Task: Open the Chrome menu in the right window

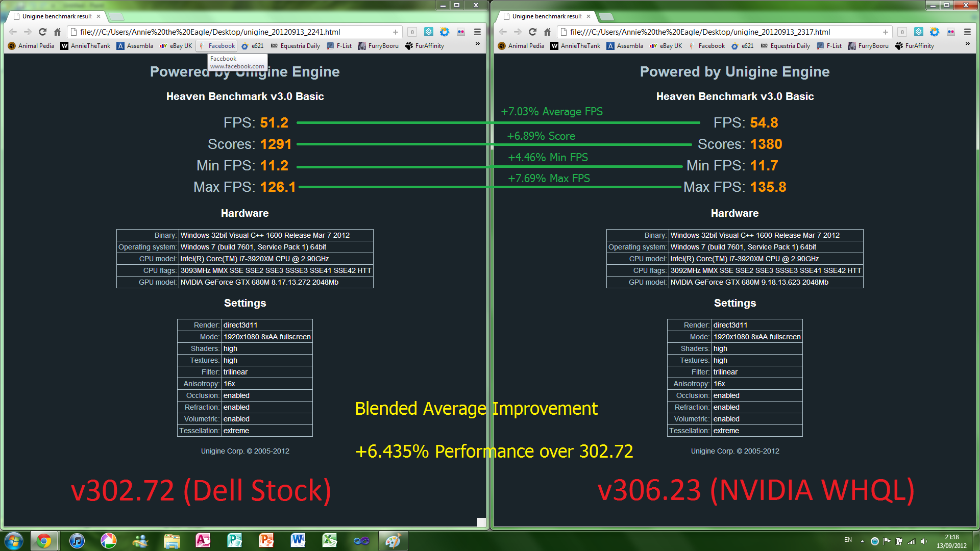Action: (x=967, y=32)
